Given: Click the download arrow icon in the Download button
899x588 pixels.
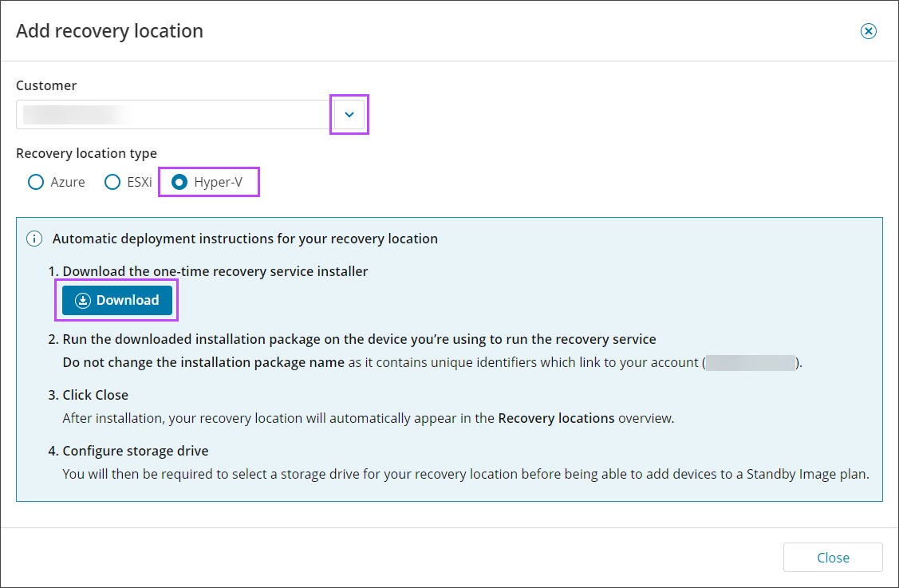Looking at the screenshot, I should click(x=82, y=301).
